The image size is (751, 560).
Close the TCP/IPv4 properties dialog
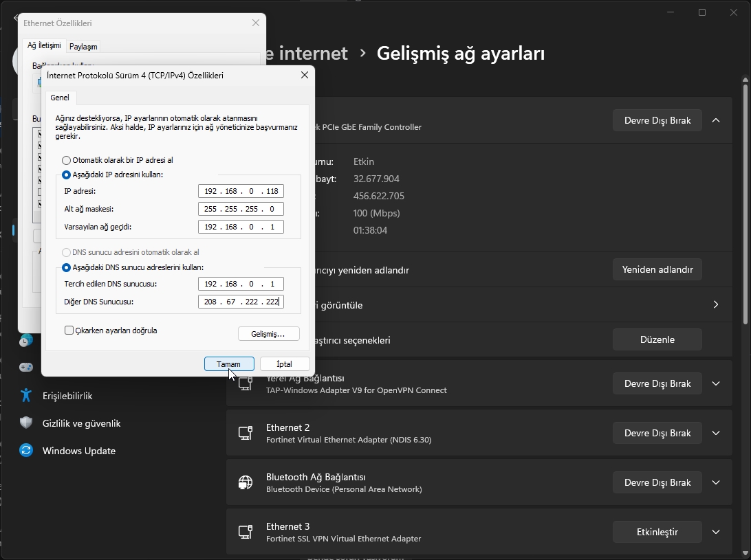[x=304, y=76]
